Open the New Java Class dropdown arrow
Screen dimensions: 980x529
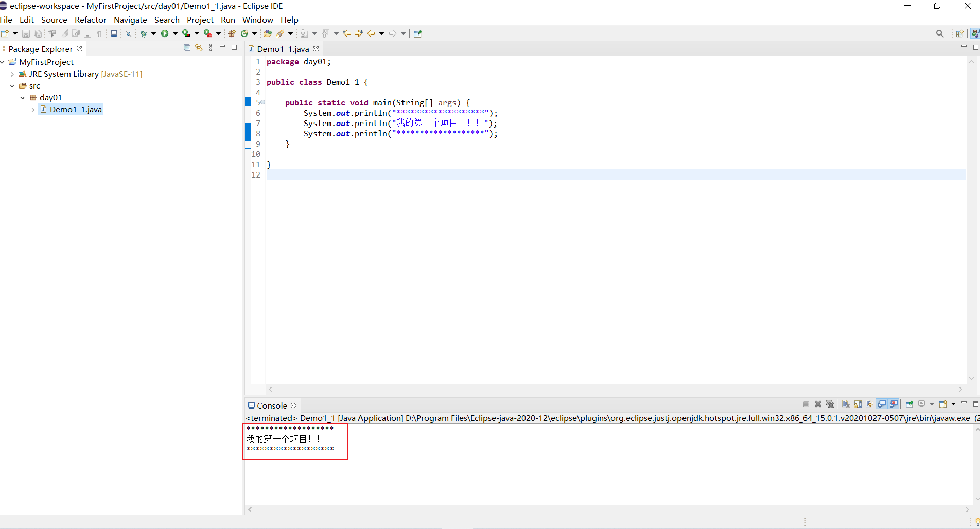click(254, 33)
